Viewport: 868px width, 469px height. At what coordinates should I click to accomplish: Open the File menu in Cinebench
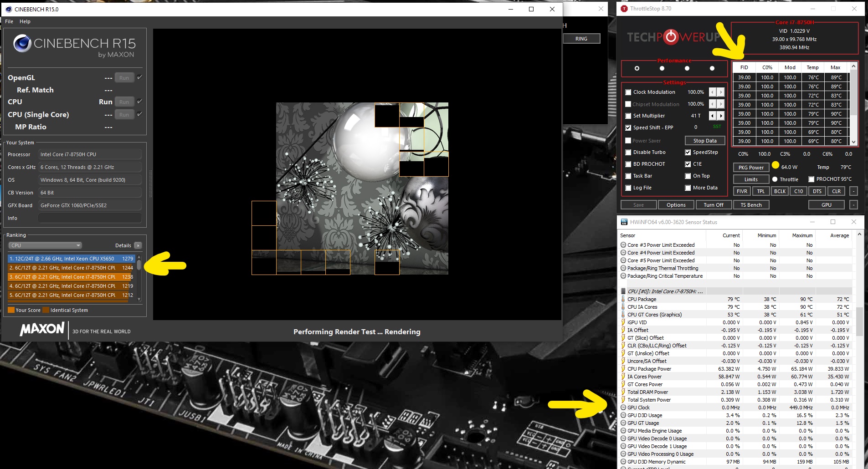coord(9,21)
